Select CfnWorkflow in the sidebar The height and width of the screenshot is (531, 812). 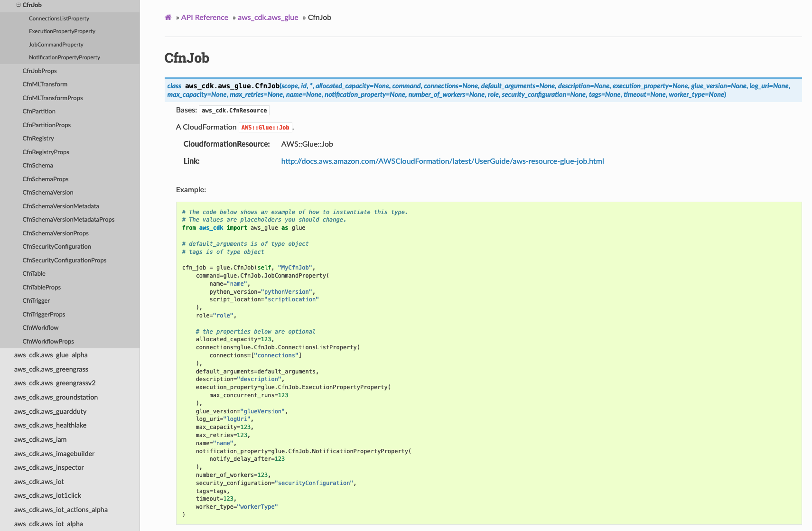coord(41,327)
